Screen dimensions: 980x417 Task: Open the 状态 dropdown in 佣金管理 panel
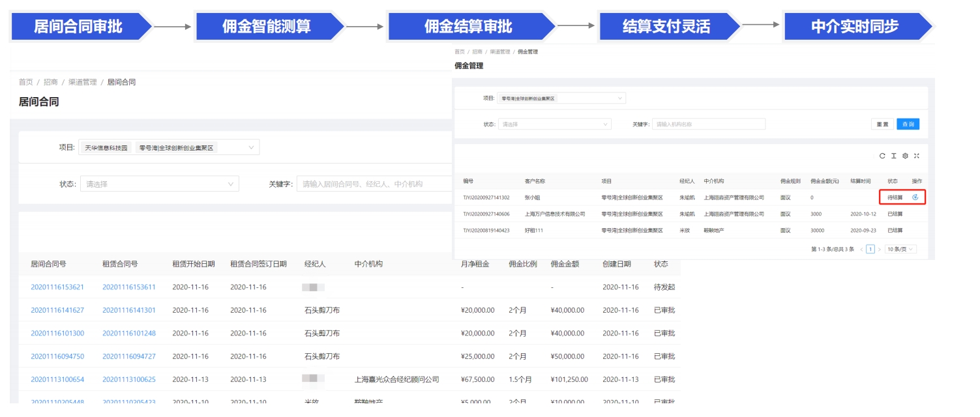(x=556, y=124)
